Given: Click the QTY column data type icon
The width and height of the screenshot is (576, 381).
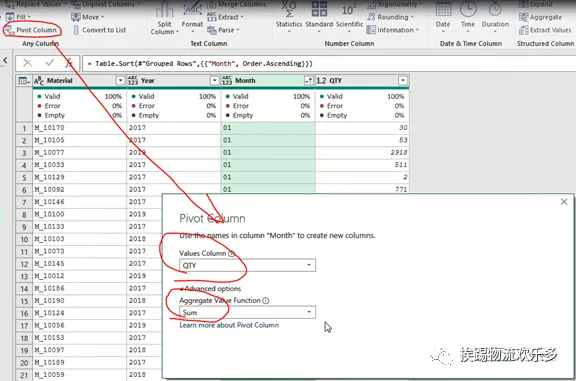Looking at the screenshot, I should point(321,80).
